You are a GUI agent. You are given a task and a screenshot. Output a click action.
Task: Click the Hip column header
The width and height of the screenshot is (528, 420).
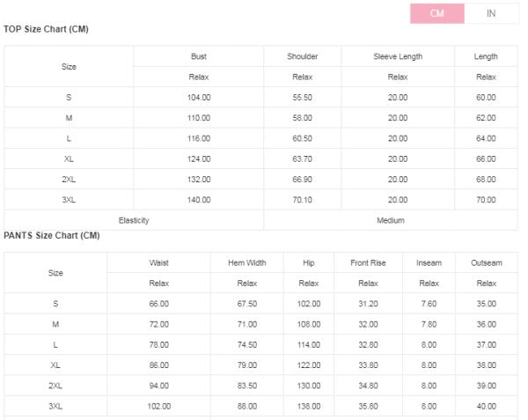pos(308,262)
